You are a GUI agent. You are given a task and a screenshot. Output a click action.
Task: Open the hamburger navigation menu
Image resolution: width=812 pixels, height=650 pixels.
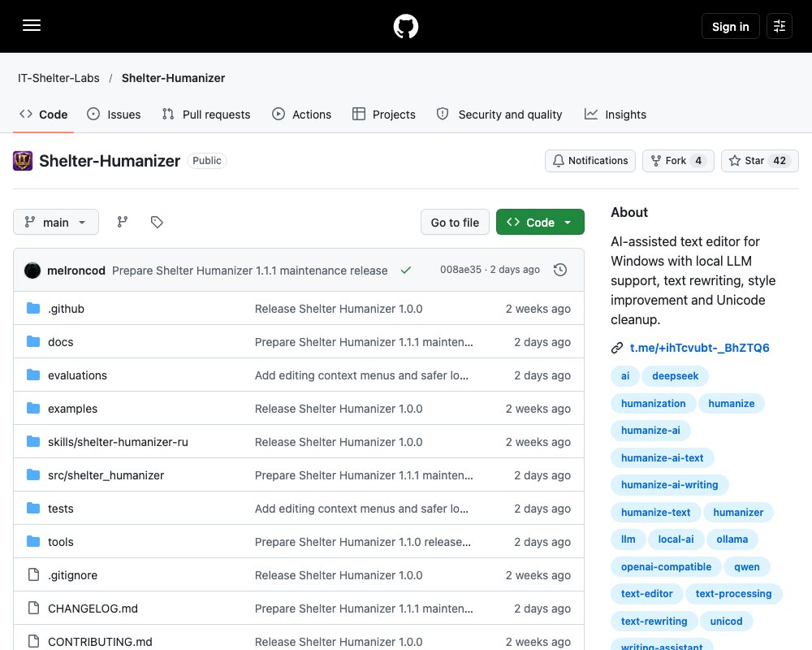(x=32, y=25)
